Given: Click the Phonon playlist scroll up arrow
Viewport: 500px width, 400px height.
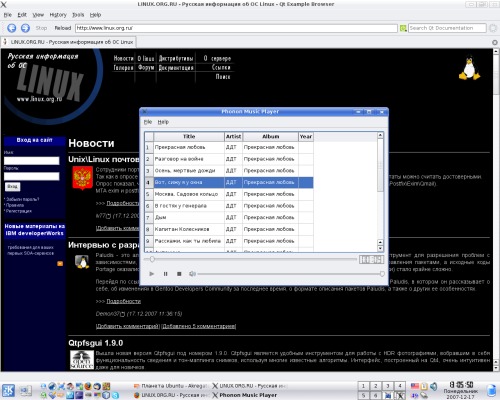Looking at the screenshot, I should point(380,135).
